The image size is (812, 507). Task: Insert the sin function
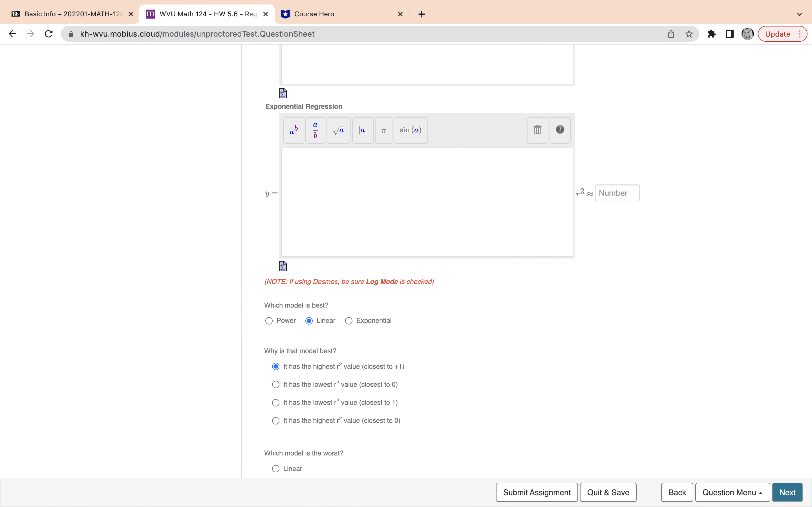pyautogui.click(x=410, y=130)
